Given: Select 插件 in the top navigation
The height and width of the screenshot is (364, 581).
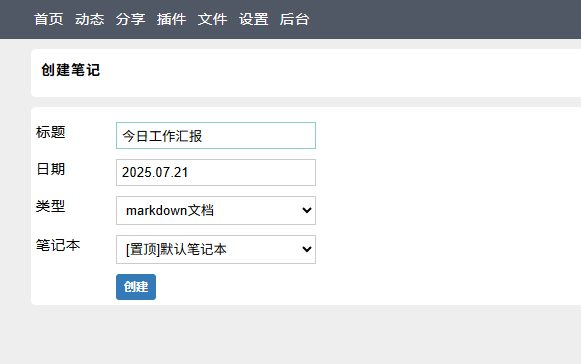Looking at the screenshot, I should pos(171,19).
